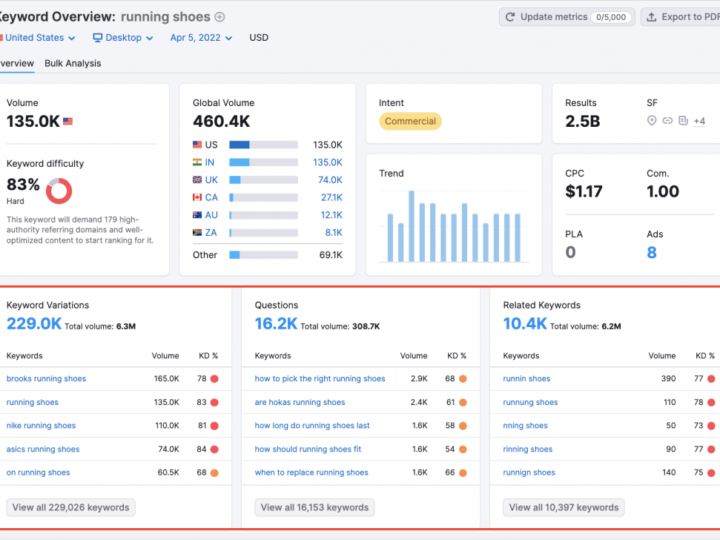Click the 2.9K volume in Questions table
The image size is (720, 540).
tap(419, 379)
